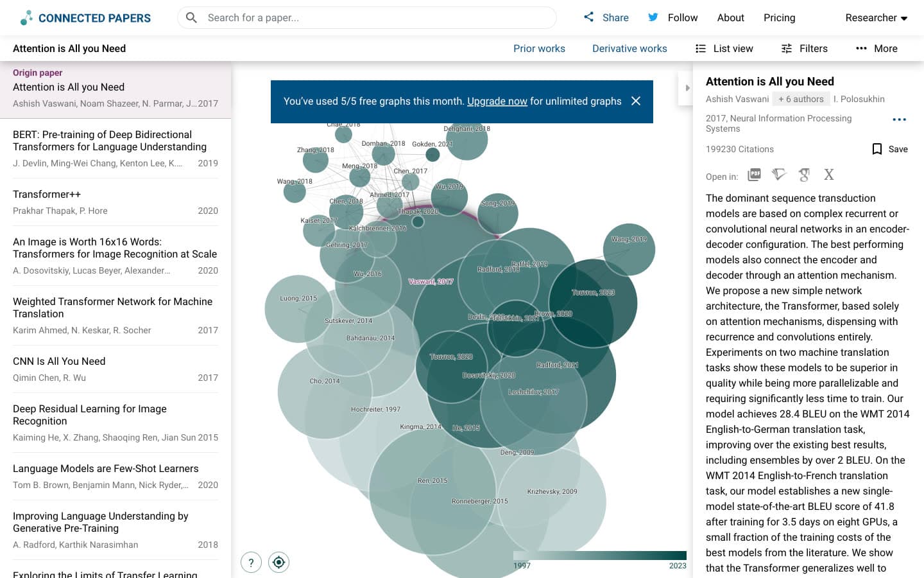Open the About page

(730, 18)
